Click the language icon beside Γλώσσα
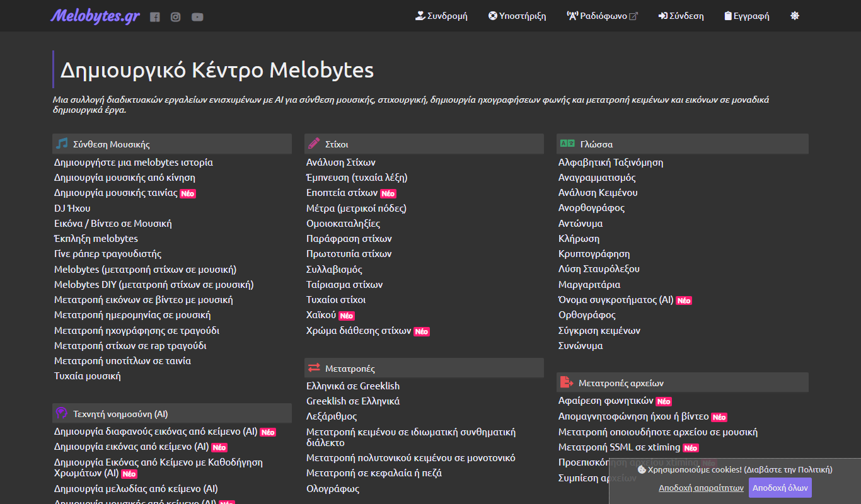This screenshot has width=861, height=504. click(567, 144)
